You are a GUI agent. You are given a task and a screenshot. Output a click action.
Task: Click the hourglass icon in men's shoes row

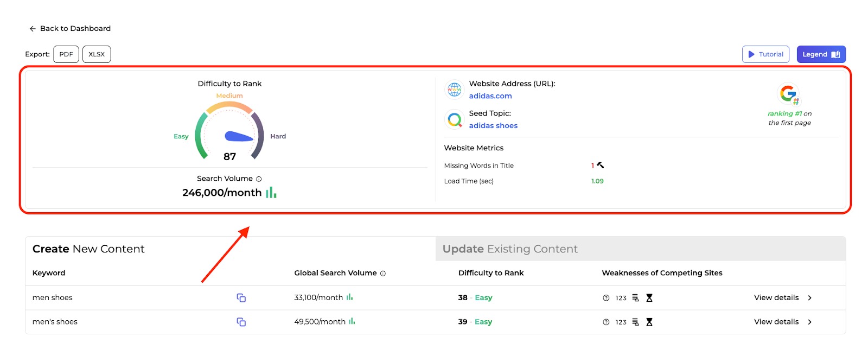coord(649,322)
